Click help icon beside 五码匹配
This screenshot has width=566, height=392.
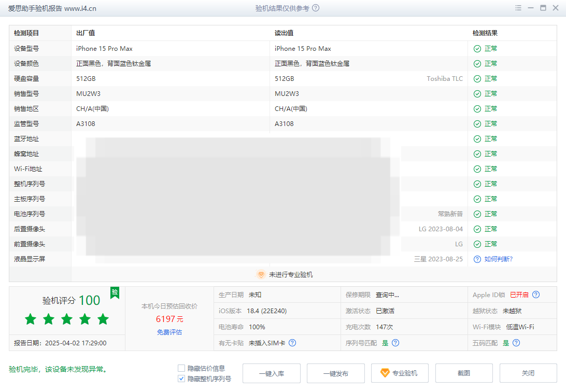pos(516,343)
